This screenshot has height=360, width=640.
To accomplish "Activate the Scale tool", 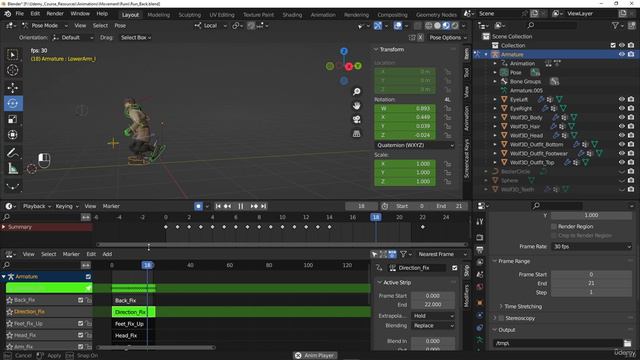I will pyautogui.click(x=13, y=119).
